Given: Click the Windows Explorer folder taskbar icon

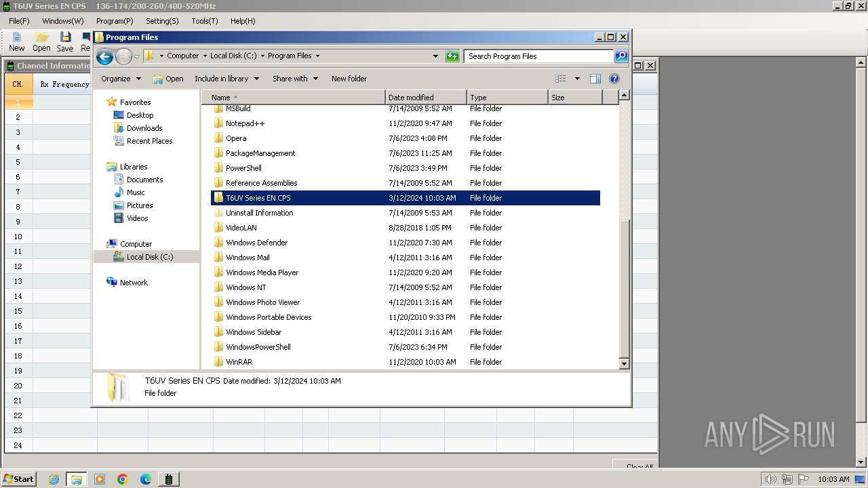Looking at the screenshot, I should click(77, 479).
